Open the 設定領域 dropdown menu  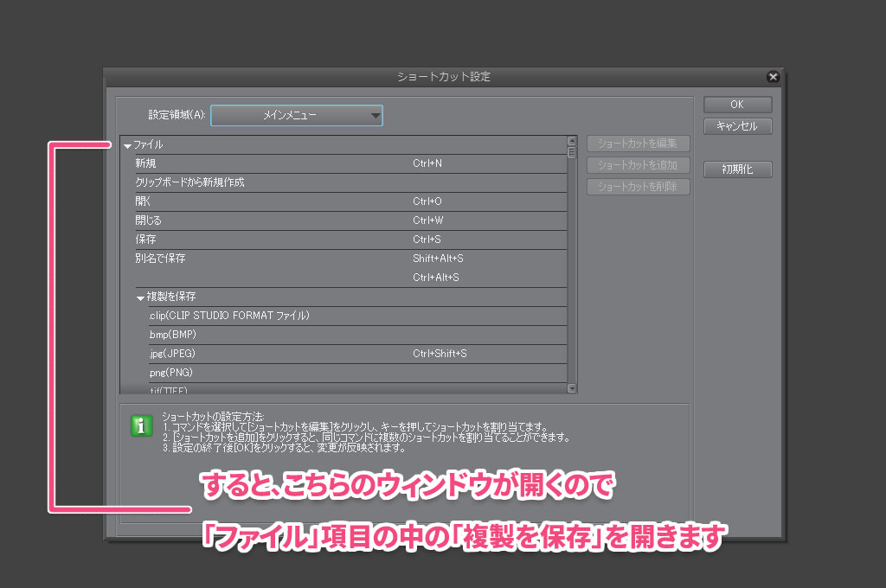297,116
